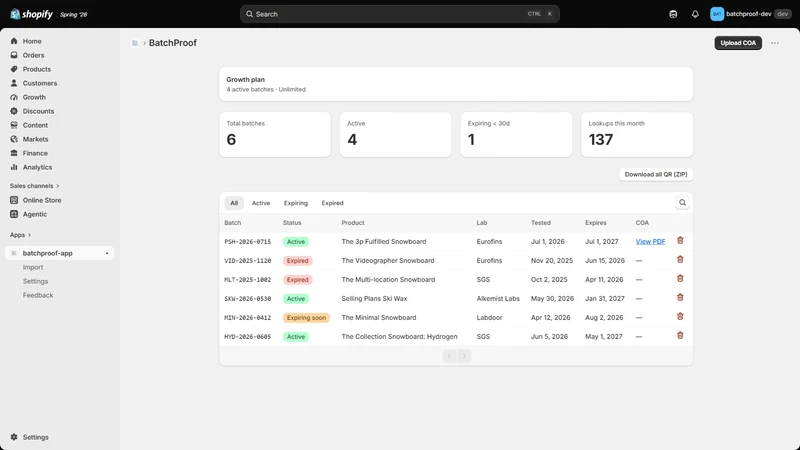Click trash icon for The Minimal Snowboard batch
Image resolution: width=800 pixels, height=450 pixels.
[680, 317]
